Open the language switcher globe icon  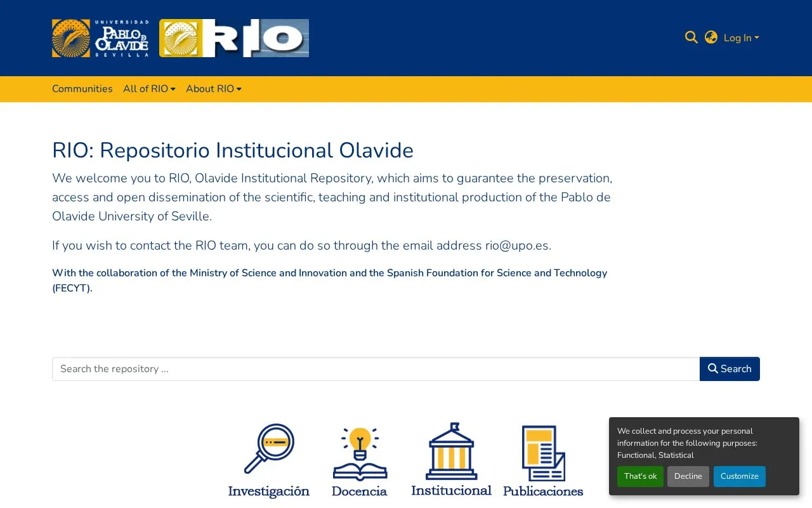click(x=711, y=38)
